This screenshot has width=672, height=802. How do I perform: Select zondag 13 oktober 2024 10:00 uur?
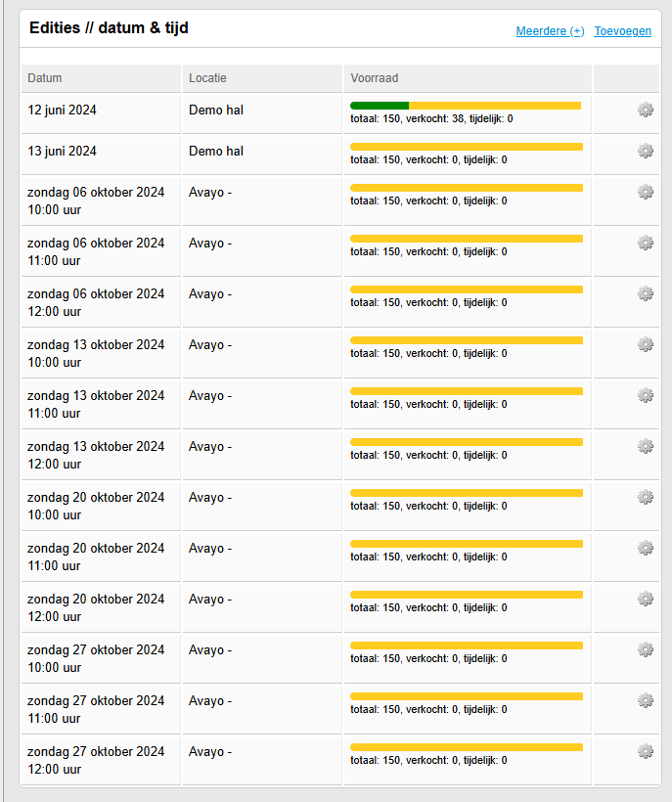coord(96,353)
